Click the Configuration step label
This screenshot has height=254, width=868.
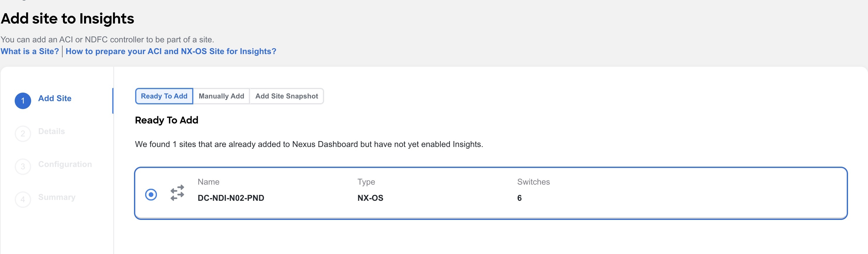click(x=65, y=164)
